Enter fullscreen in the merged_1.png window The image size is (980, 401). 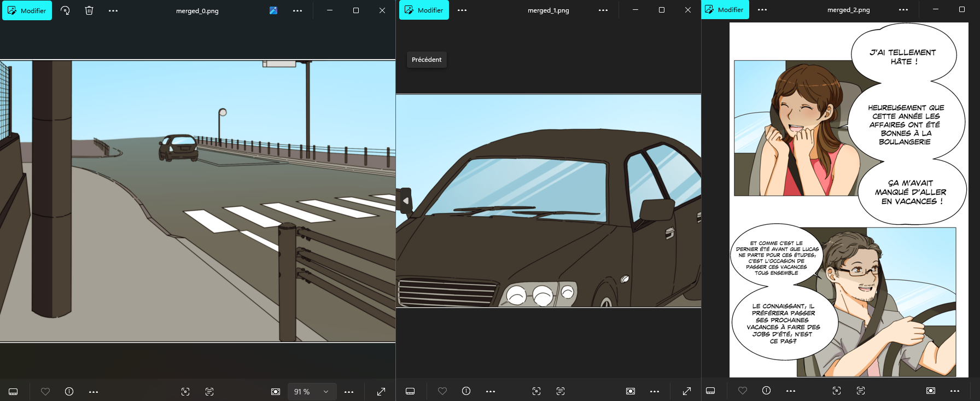[x=687, y=391]
